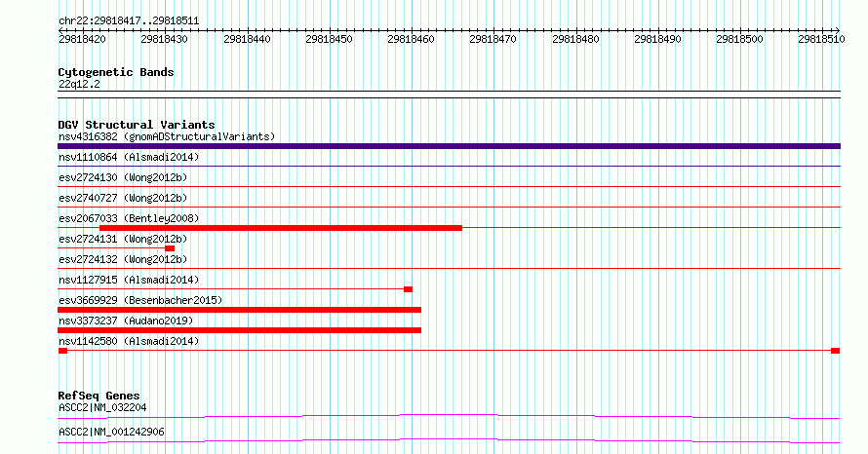Image resolution: width=868 pixels, height=454 pixels.
Task: Open variant nsv4316382 (gnomADStructuralVariants)
Action: [167, 136]
